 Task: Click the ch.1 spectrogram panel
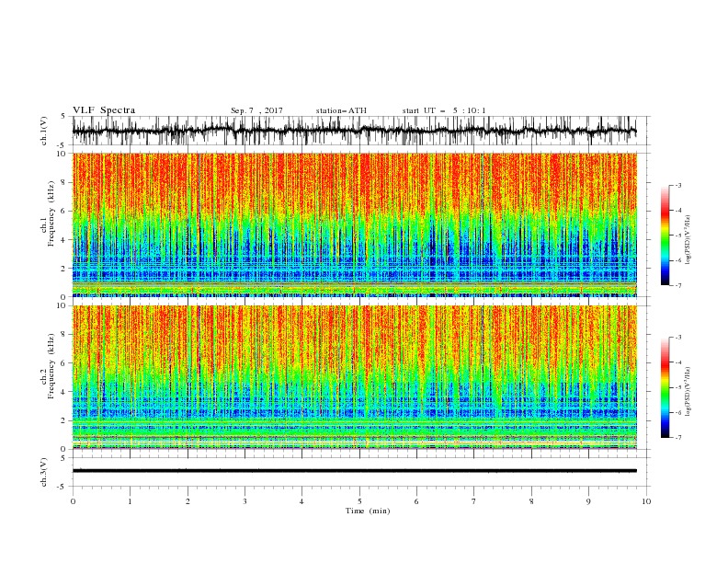[354, 224]
